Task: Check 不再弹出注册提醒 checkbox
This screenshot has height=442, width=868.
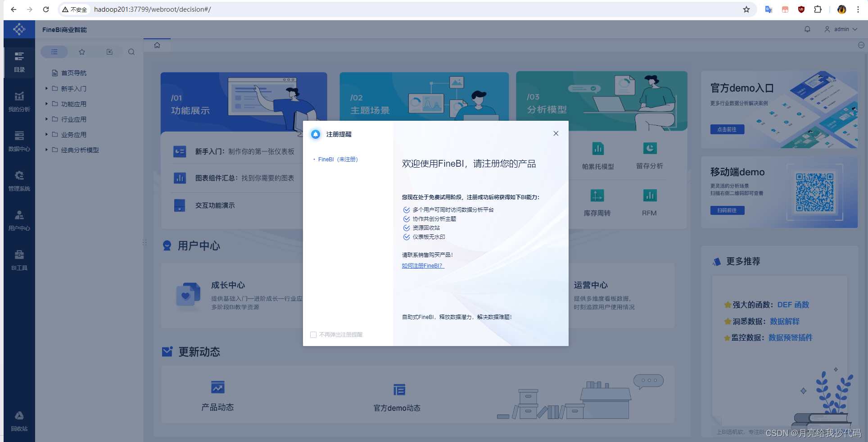Action: (313, 335)
